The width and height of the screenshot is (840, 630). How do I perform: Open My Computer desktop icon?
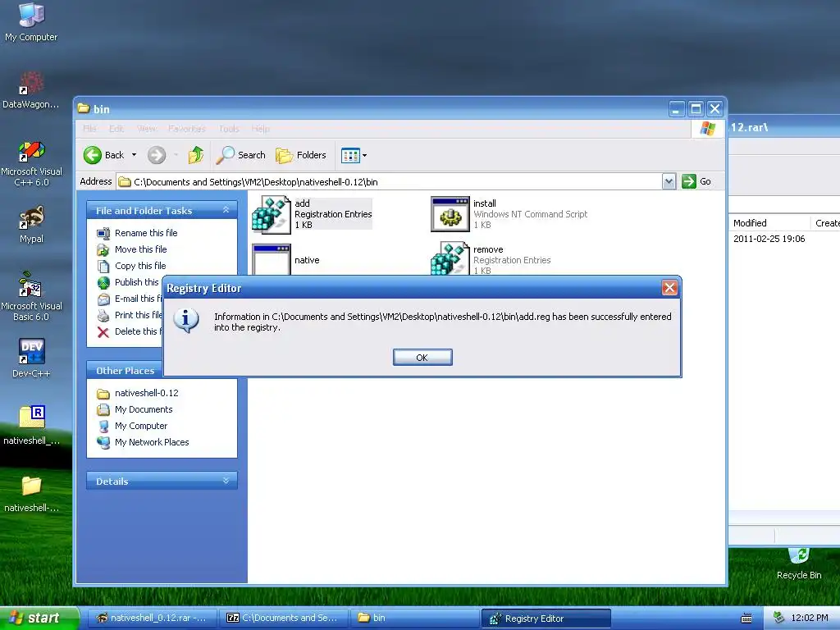pyautogui.click(x=31, y=22)
